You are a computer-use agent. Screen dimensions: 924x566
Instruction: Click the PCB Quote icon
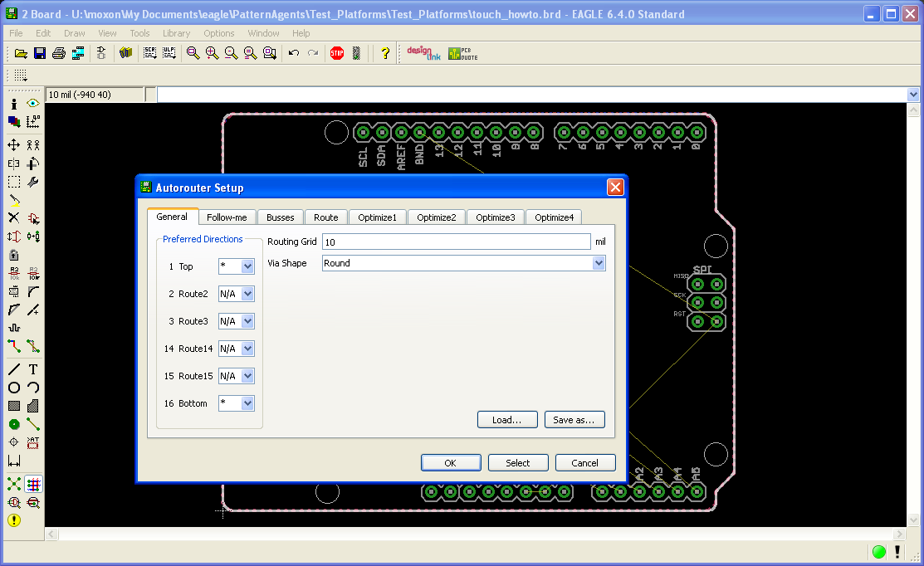tap(463, 54)
